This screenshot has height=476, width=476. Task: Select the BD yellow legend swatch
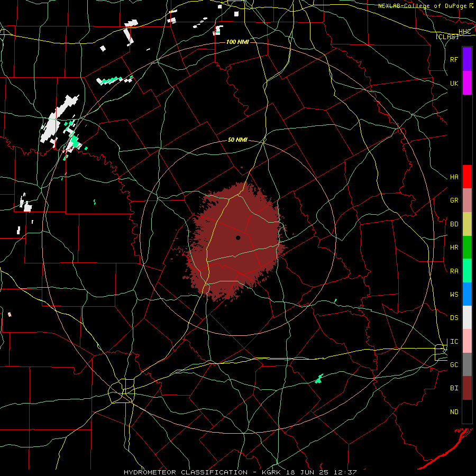(x=467, y=224)
